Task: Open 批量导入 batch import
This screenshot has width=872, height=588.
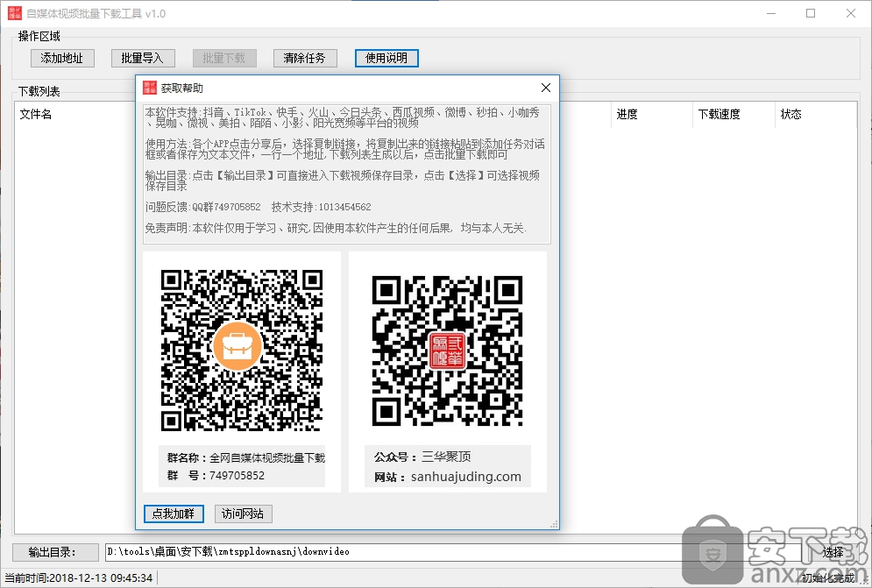Action: pyautogui.click(x=143, y=58)
